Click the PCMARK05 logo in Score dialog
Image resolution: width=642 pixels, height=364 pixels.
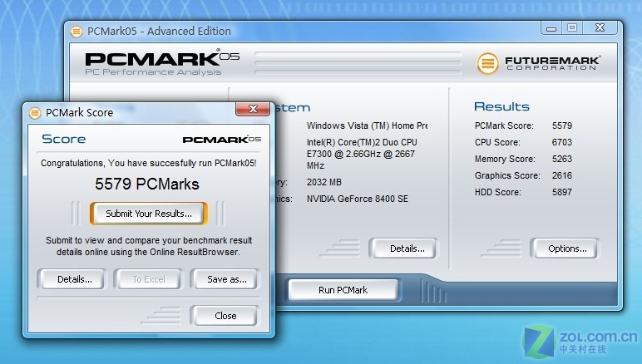[x=221, y=140]
